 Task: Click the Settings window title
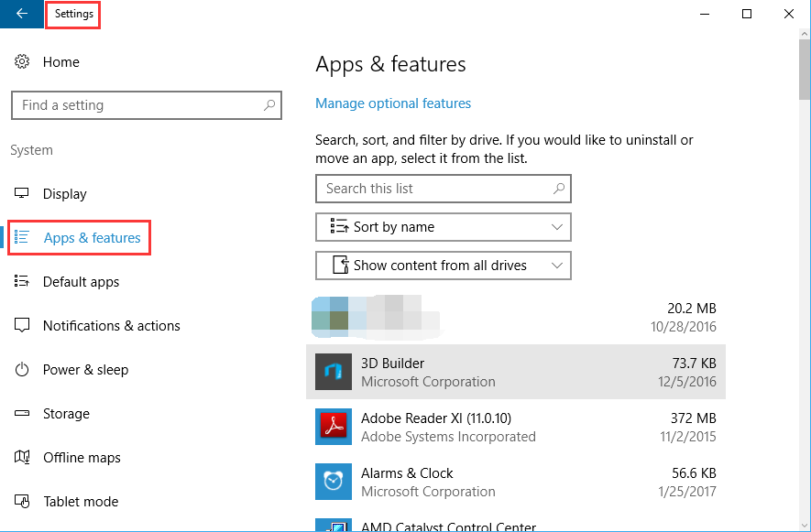[x=74, y=14]
